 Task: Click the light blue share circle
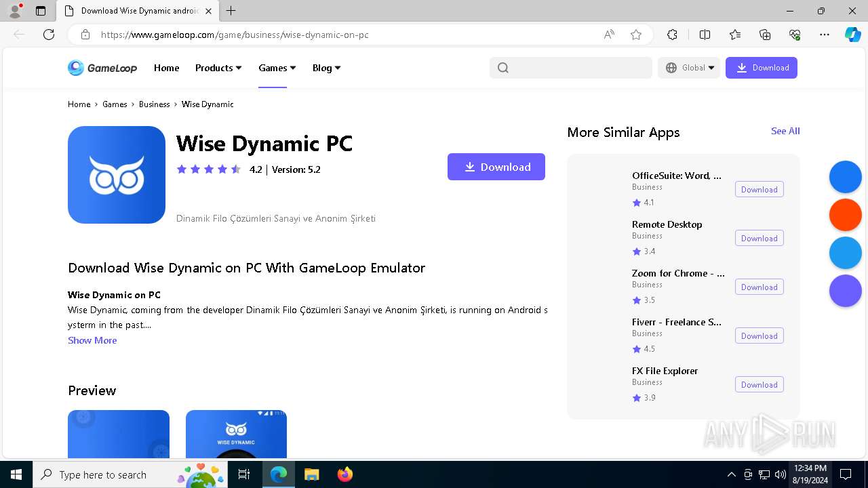coord(846,253)
